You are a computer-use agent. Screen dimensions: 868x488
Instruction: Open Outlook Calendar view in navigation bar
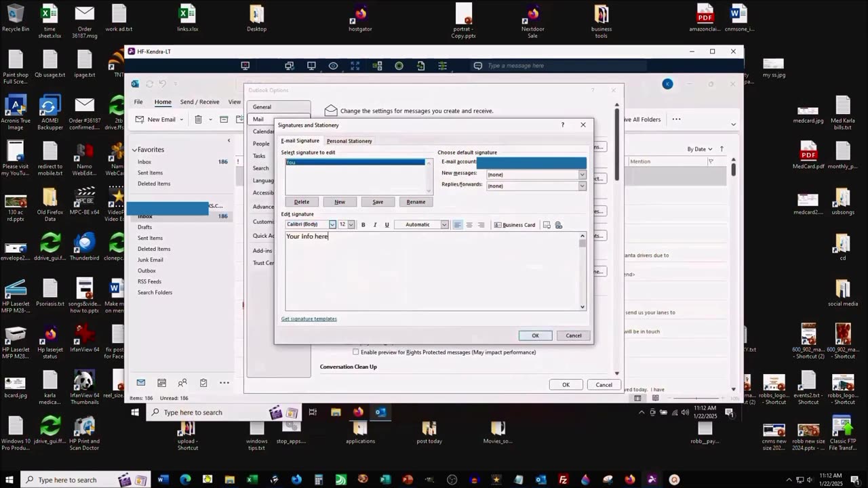point(161,383)
